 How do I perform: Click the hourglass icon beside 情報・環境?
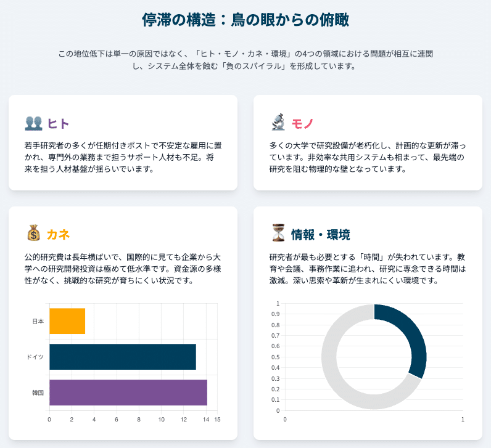point(278,233)
